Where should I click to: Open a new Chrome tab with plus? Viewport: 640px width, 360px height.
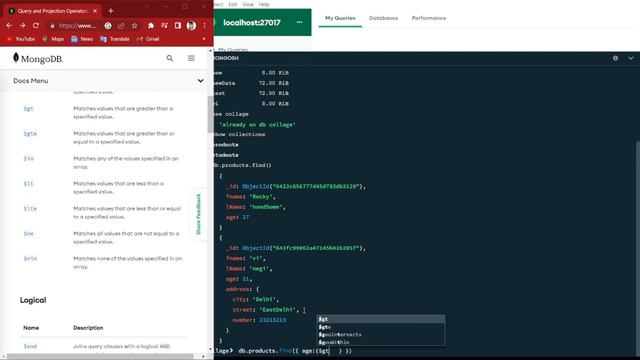pos(111,11)
